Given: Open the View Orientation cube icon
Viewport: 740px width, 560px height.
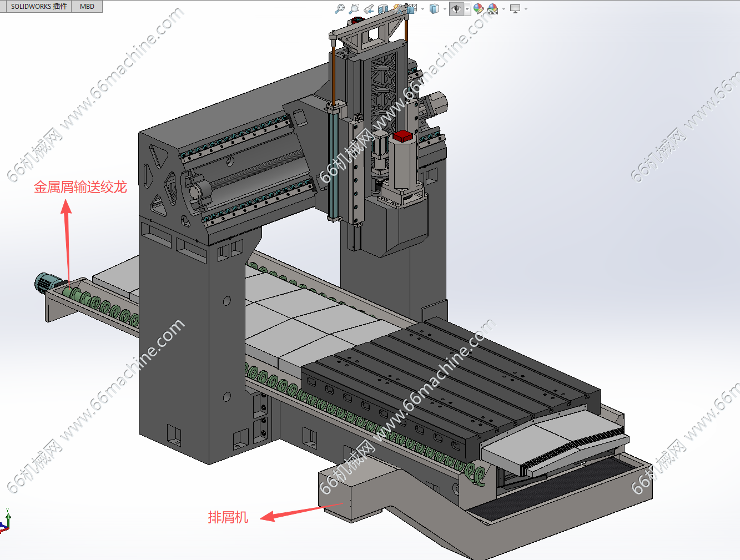Looking at the screenshot, I should (x=411, y=9).
